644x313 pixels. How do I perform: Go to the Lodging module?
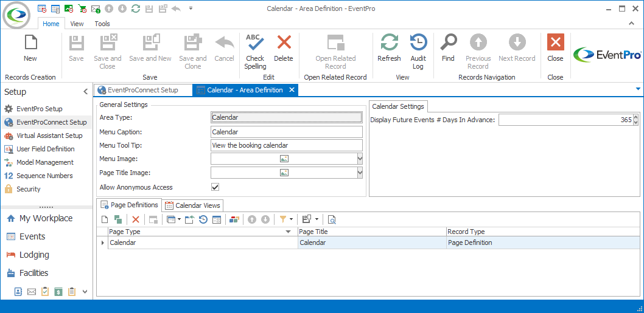coord(34,255)
